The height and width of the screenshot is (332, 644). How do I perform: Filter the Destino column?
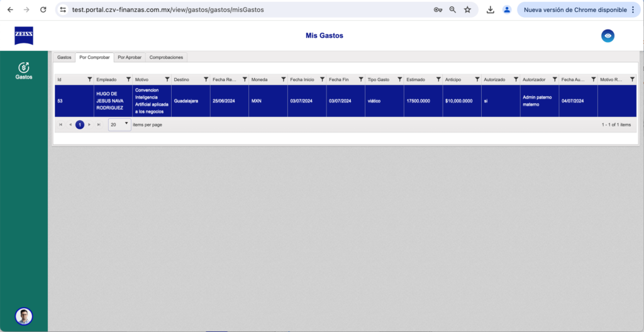coord(206,79)
